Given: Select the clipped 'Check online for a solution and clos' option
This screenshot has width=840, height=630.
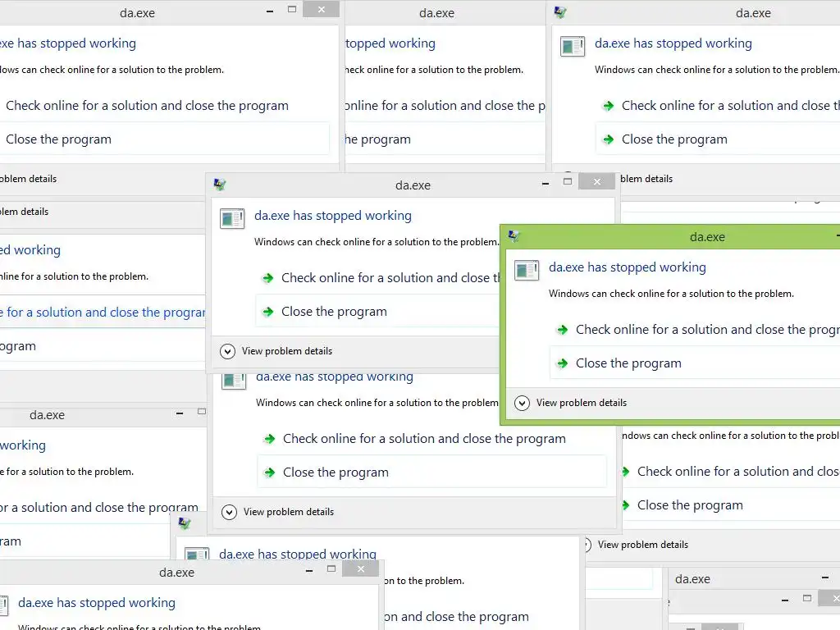Looking at the screenshot, I should point(731,472).
